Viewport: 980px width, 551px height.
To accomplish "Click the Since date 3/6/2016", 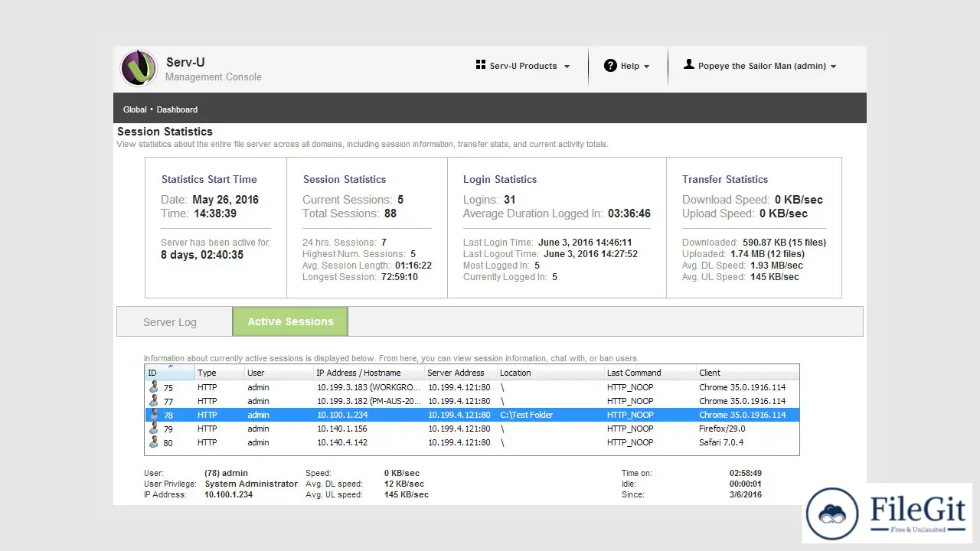I will point(746,494).
